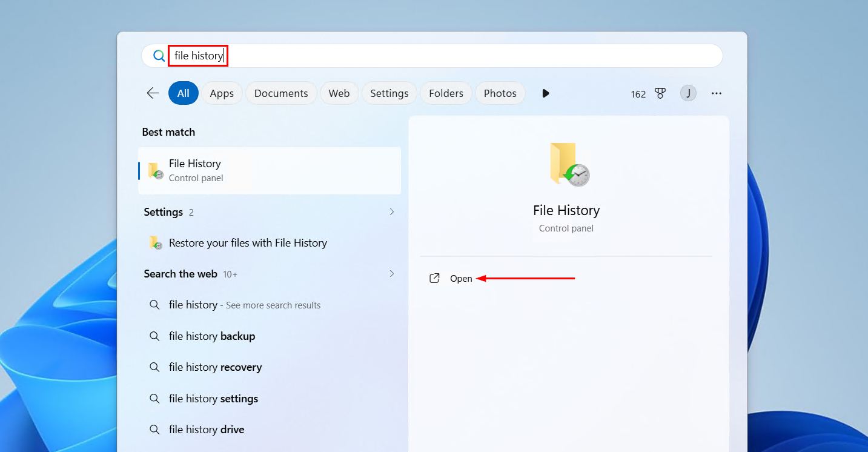Screen dimensions: 868x452
Task: Click search icon beside file history backup
Action: click(154, 336)
